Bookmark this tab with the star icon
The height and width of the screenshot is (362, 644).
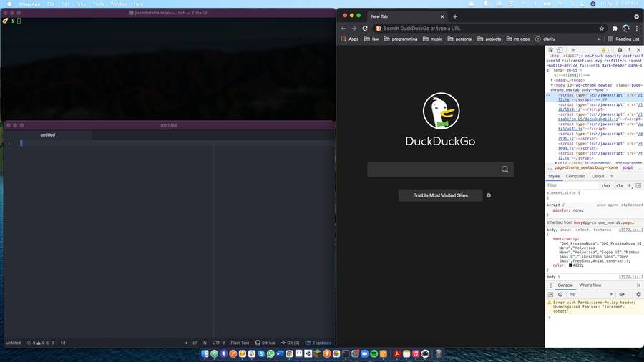point(602,29)
